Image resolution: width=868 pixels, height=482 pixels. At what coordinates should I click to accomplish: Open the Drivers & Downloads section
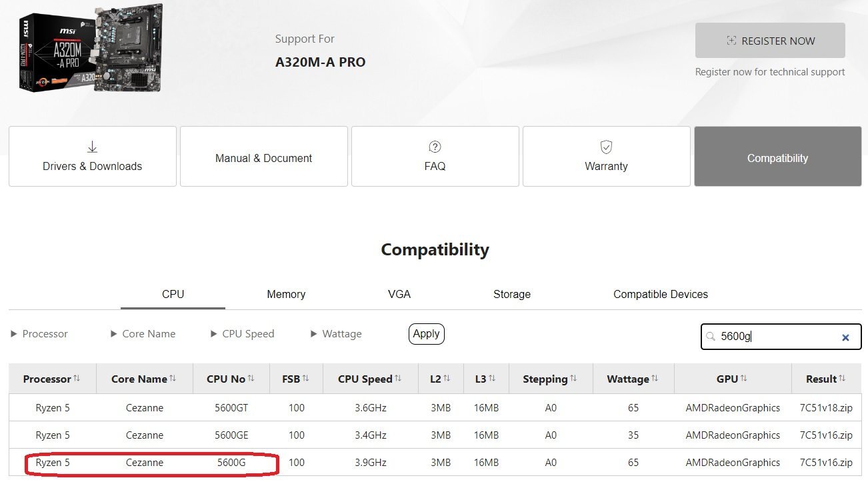click(93, 157)
